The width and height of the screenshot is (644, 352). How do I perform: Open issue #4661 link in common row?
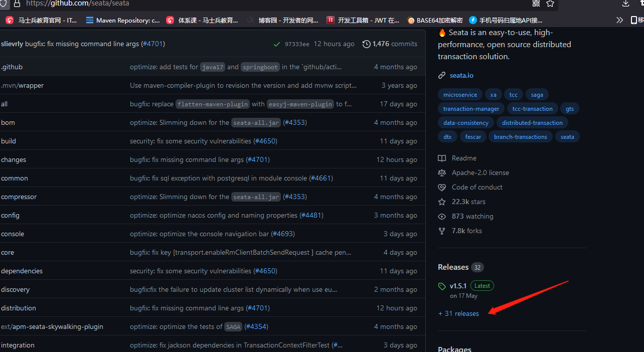[x=321, y=178]
